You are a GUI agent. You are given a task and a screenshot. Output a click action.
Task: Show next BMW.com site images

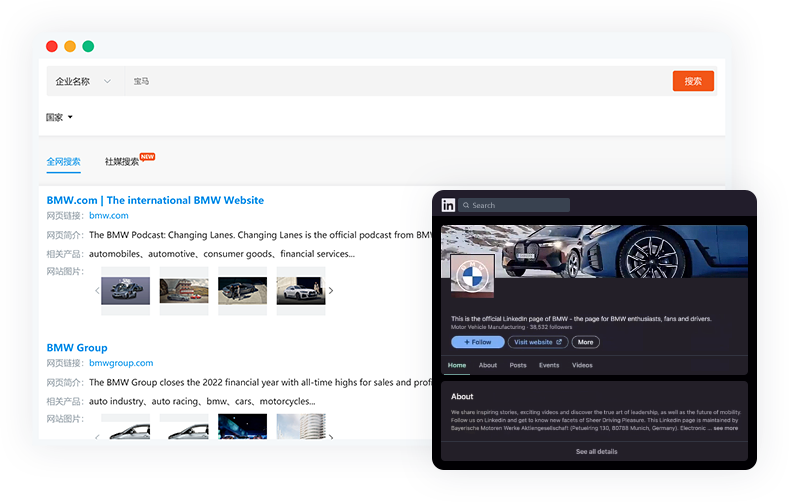coord(331,290)
